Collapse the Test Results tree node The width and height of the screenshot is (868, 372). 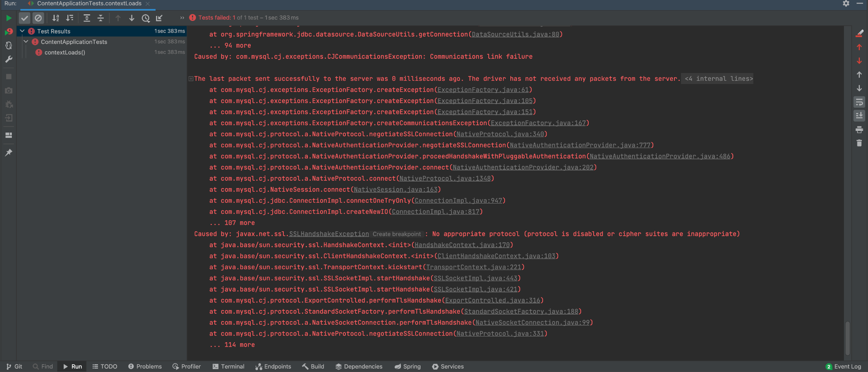point(22,31)
